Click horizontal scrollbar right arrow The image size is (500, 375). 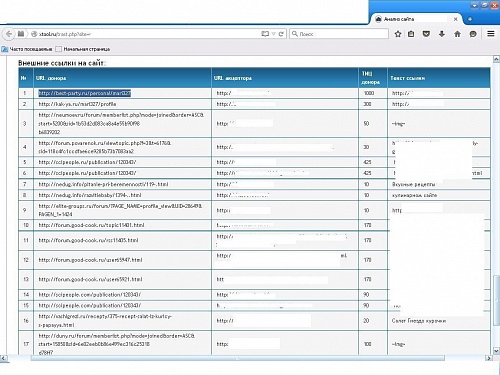tap(489, 358)
